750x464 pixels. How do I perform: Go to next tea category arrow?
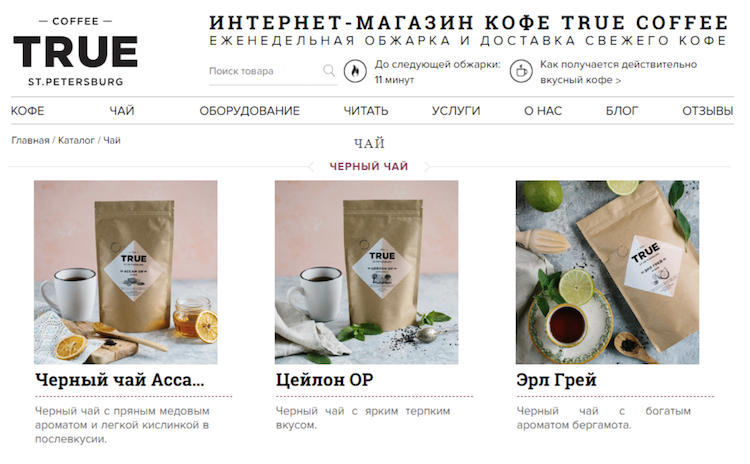click(427, 166)
